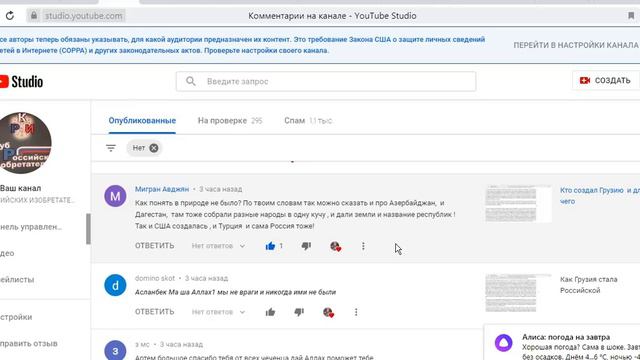Like domino skot's comment
This screenshot has width=640, height=360.
click(x=270, y=312)
